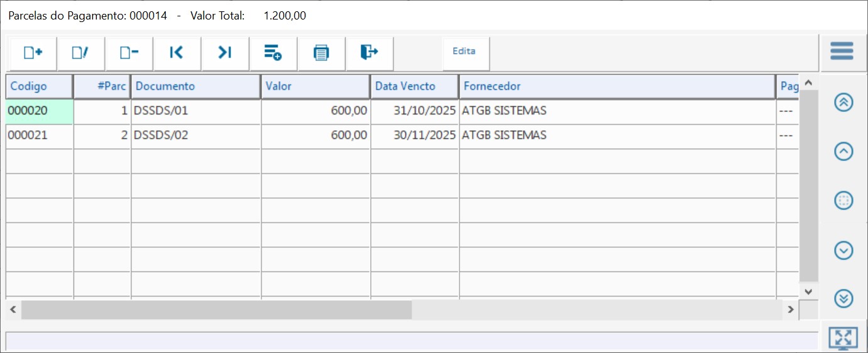Go to first record in toolbar
868x353 pixels.
(177, 53)
